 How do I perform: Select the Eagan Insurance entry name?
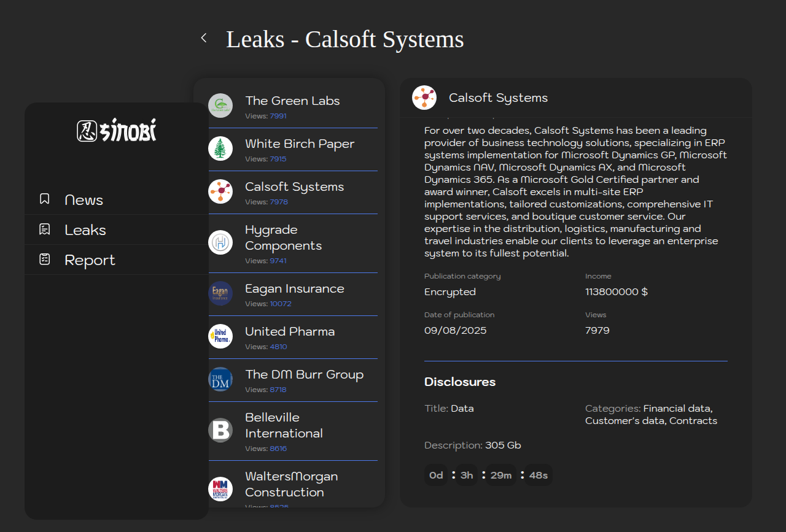(x=294, y=288)
